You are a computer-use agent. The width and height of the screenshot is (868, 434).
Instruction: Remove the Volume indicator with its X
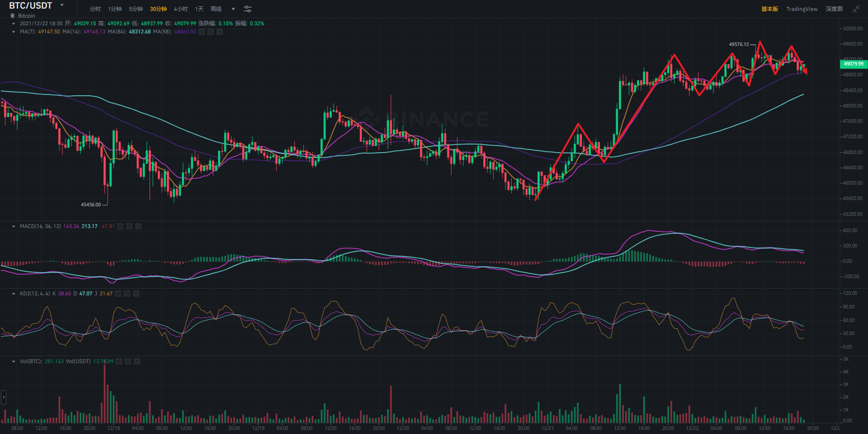pyautogui.click(x=137, y=361)
